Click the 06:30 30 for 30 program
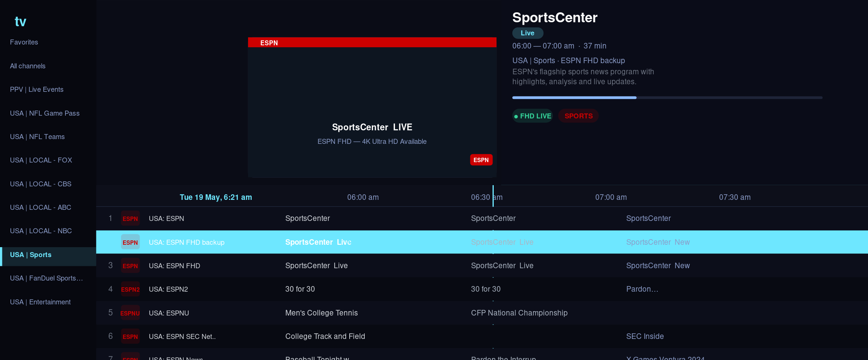868x360 pixels. [x=486, y=289]
